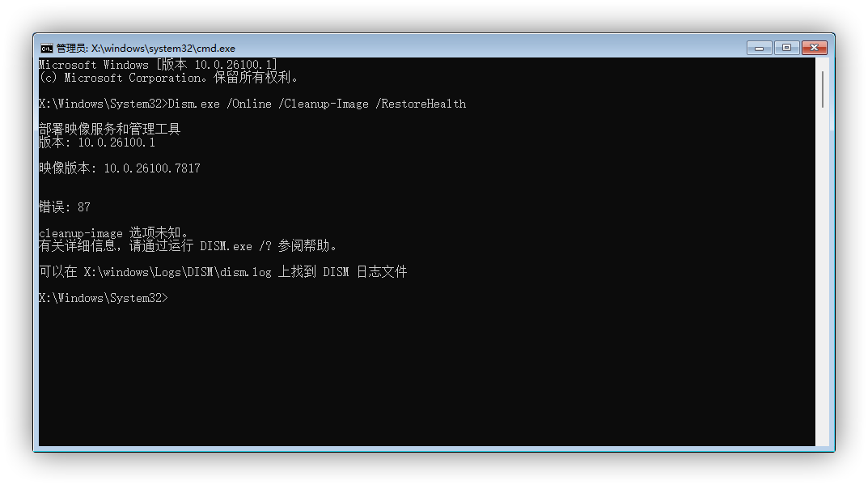
Task: Click the maximize button
Action: (x=785, y=47)
